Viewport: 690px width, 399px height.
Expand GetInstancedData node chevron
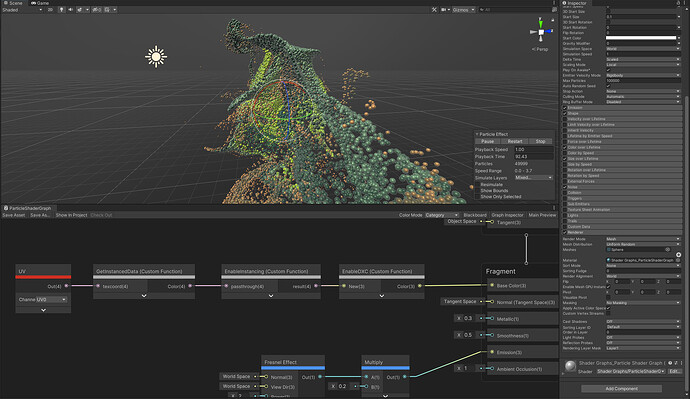click(144, 296)
